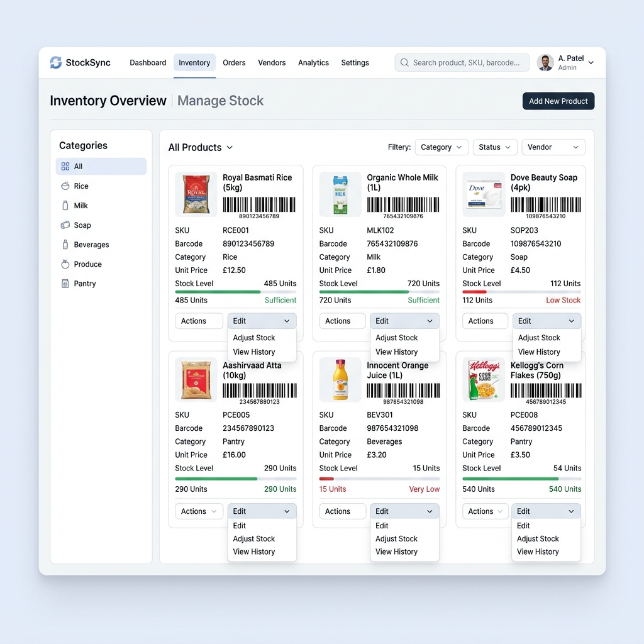
Task: Open the Actions dropdown for Aashirvaad Atta
Action: (x=199, y=511)
